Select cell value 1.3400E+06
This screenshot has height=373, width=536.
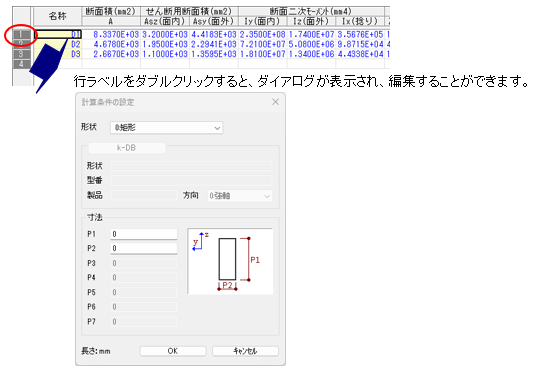pos(311,54)
